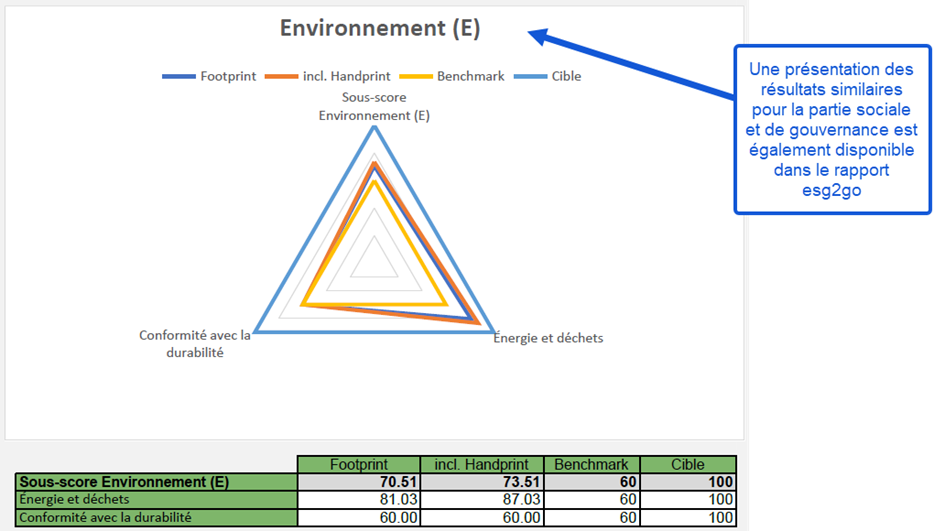Select the Conformité avec la durabilité axis label

click(x=195, y=344)
